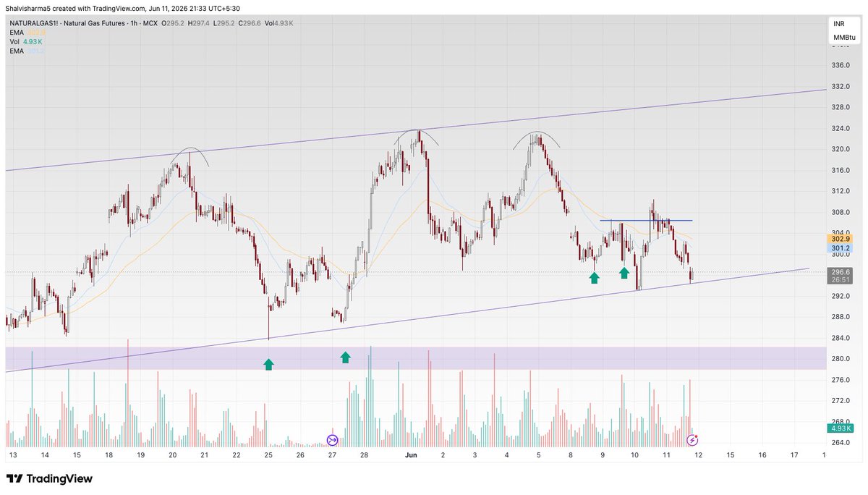
Task: Click the 20 date label on the time axis
Action: 172,455
